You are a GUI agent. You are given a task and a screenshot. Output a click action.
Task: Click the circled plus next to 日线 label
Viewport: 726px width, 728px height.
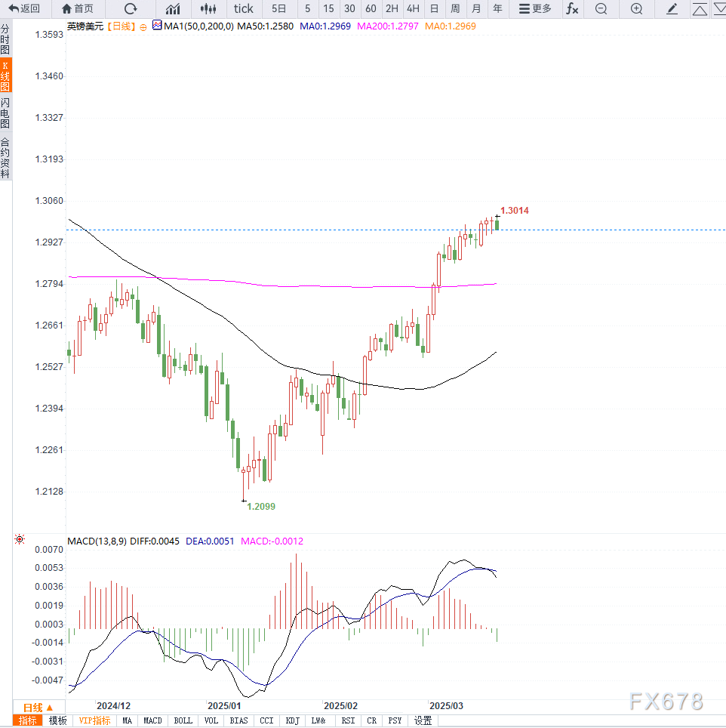point(143,27)
